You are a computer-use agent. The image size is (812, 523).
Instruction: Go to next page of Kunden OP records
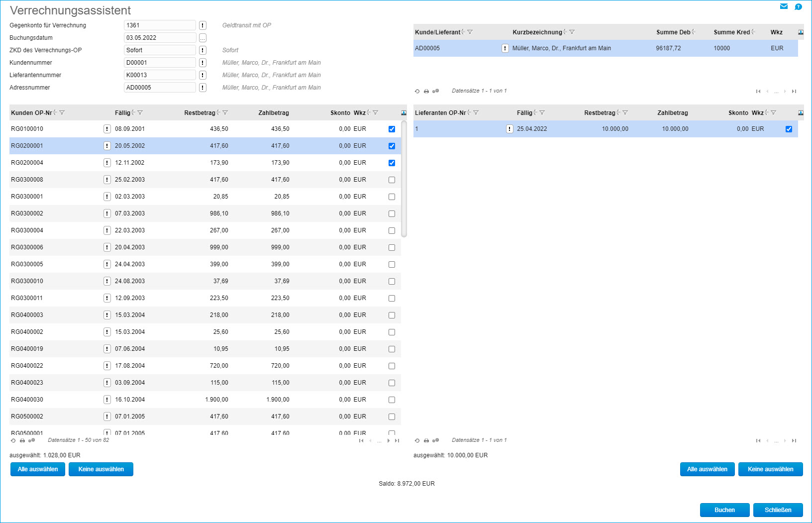coord(389,440)
